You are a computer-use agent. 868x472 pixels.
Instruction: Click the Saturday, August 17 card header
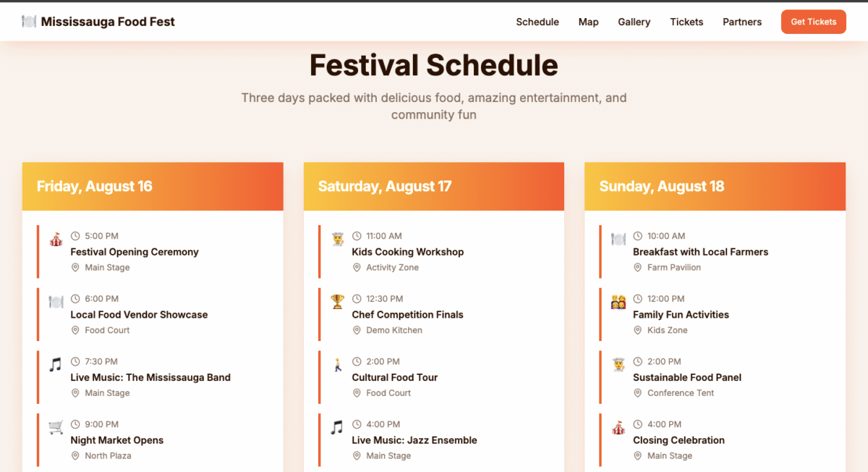(434, 186)
